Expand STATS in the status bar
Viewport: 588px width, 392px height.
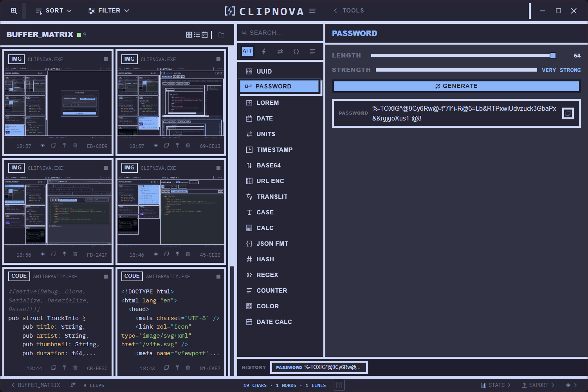coord(496,385)
